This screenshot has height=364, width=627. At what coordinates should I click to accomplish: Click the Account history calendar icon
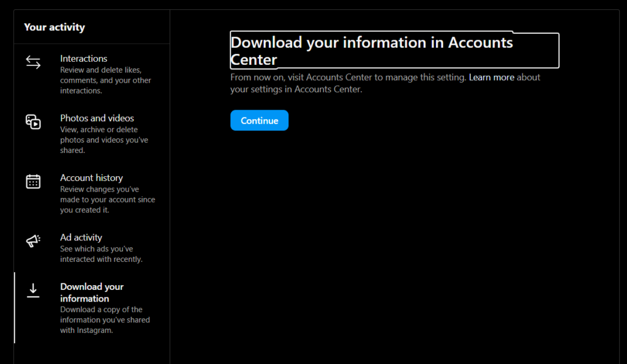click(33, 182)
